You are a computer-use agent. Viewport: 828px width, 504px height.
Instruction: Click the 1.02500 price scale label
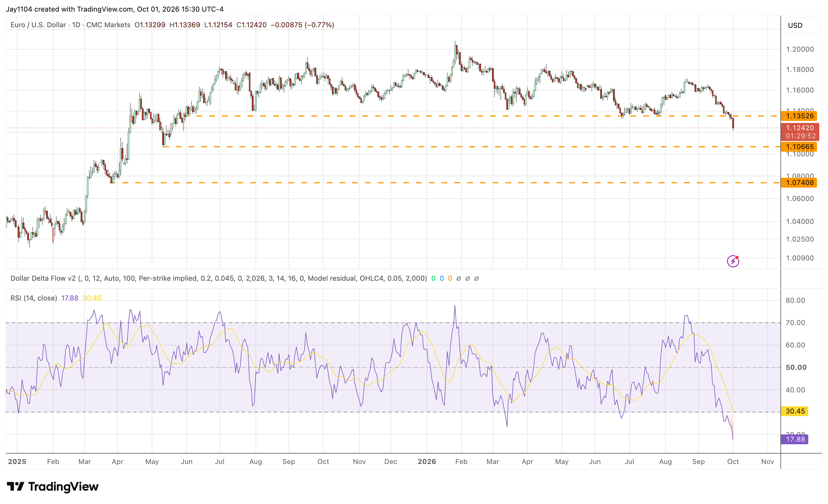pyautogui.click(x=800, y=239)
